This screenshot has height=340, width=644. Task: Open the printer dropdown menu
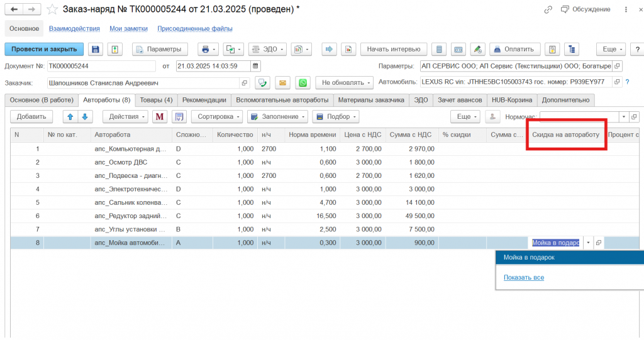(x=208, y=49)
